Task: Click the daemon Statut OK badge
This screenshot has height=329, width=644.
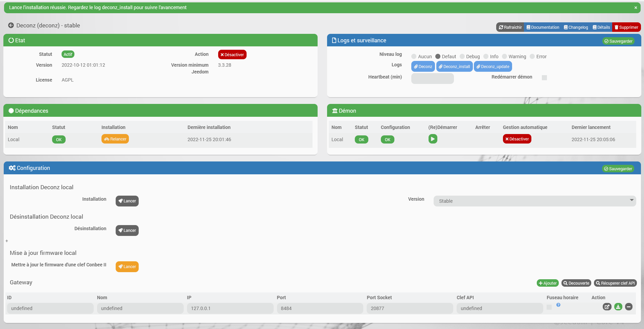Action: point(362,139)
